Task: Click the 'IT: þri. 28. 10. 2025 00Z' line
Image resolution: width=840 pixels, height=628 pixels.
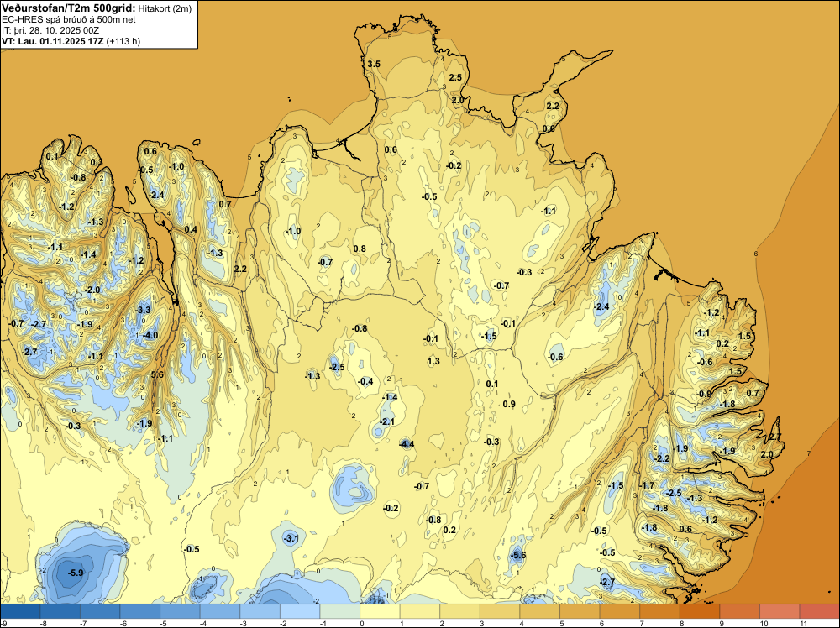Action: tap(51, 30)
